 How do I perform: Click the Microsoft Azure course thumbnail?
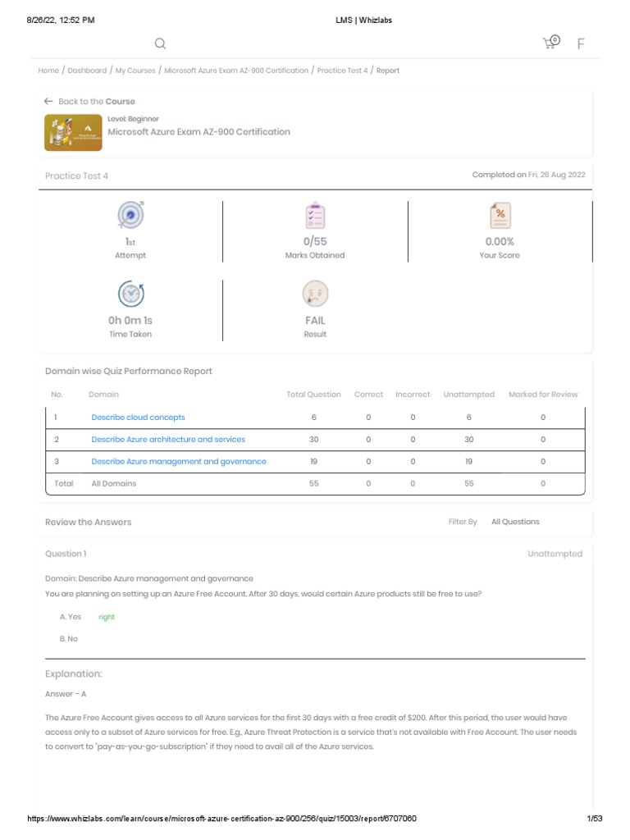73,132
